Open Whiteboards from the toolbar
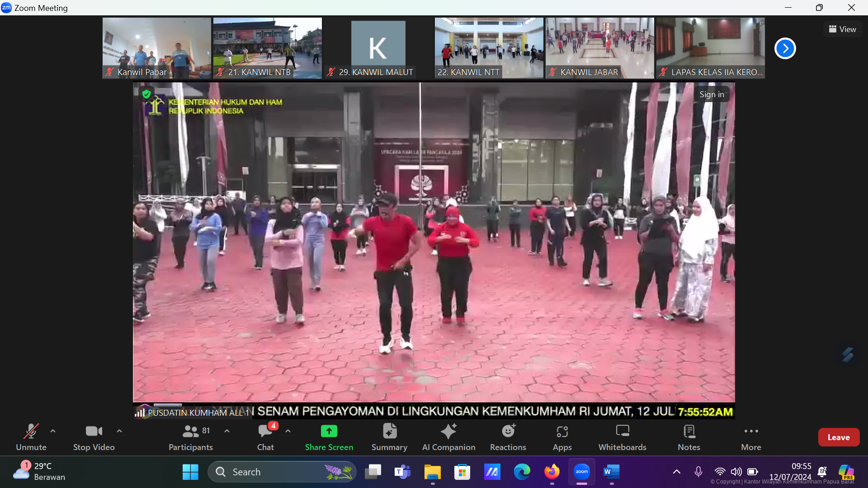Screen dimensions: 868x488 pyautogui.click(x=623, y=437)
